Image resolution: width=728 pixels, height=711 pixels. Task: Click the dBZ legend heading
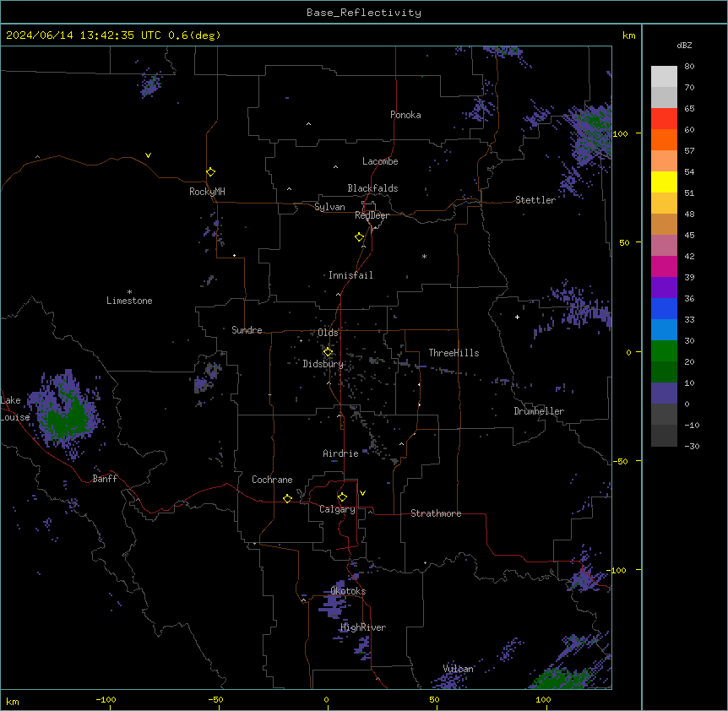tap(684, 45)
